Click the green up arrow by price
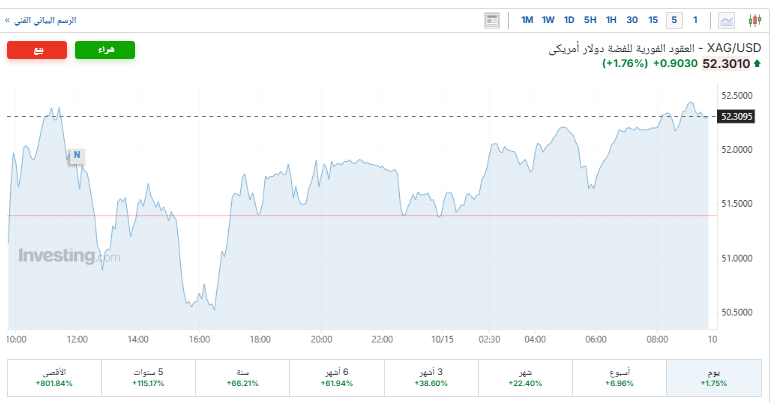 [759, 64]
